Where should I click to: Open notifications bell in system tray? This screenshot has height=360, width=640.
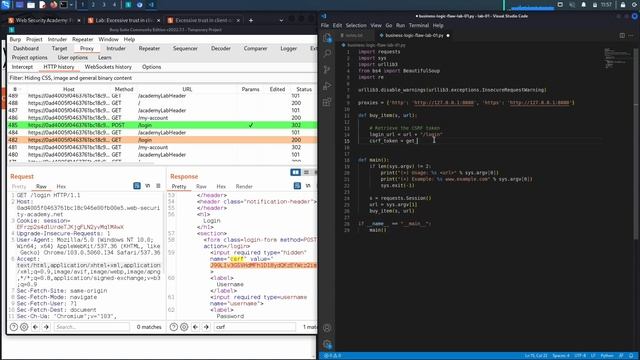[x=584, y=5]
